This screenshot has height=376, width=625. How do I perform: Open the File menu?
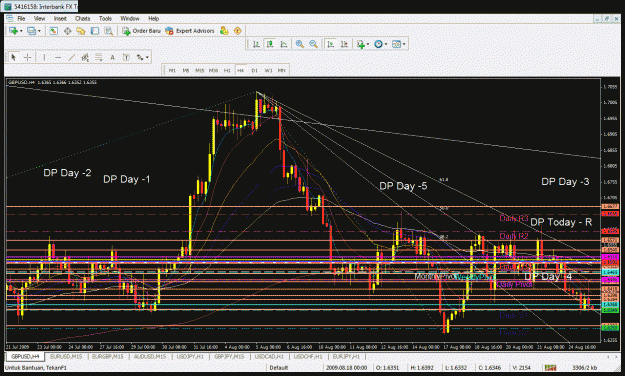(21, 18)
